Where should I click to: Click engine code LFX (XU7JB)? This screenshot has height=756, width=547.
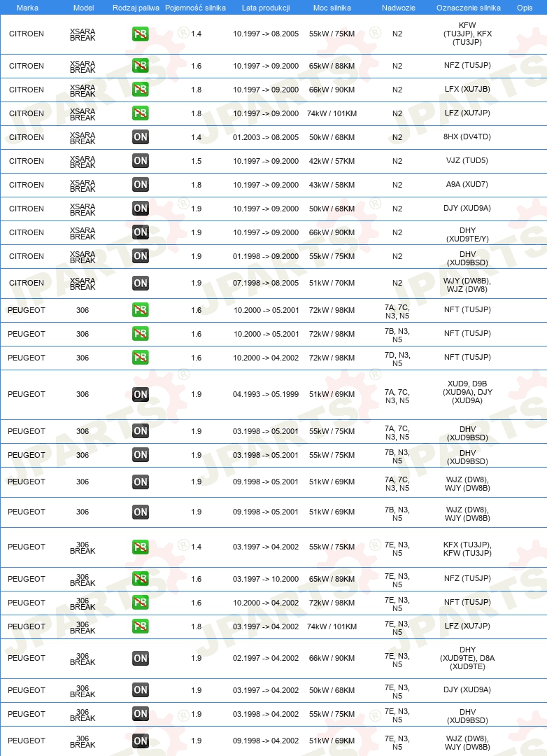pos(467,89)
